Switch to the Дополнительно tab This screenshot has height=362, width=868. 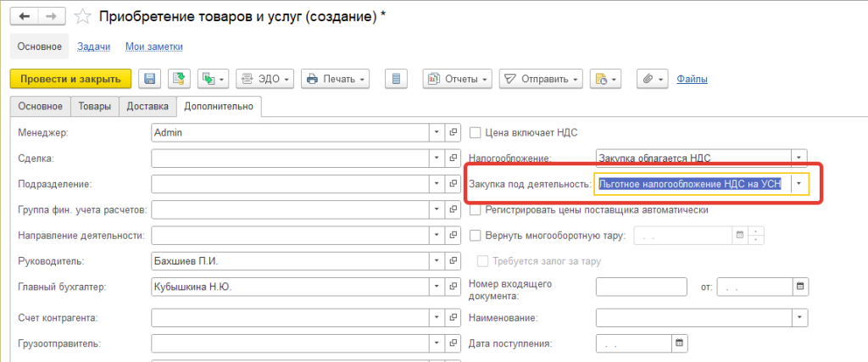219,106
